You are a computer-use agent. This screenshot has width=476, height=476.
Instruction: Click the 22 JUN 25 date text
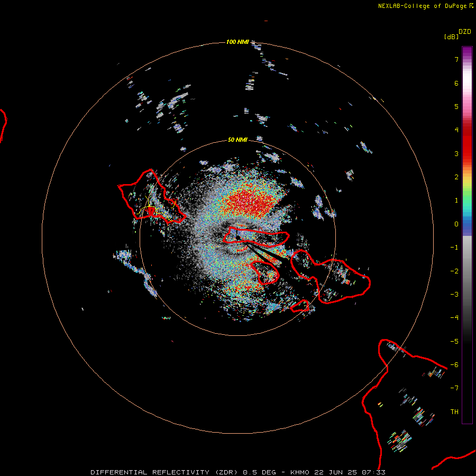point(336,472)
